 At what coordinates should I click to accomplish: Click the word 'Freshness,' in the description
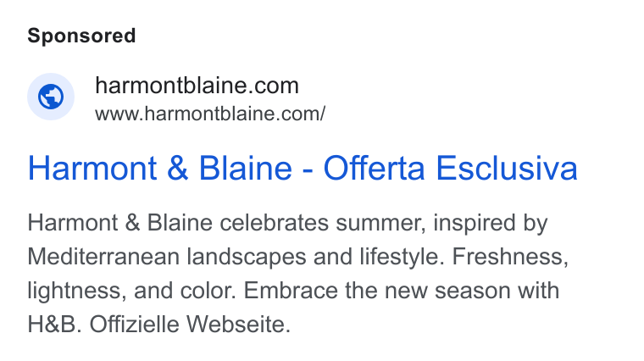pos(510,257)
